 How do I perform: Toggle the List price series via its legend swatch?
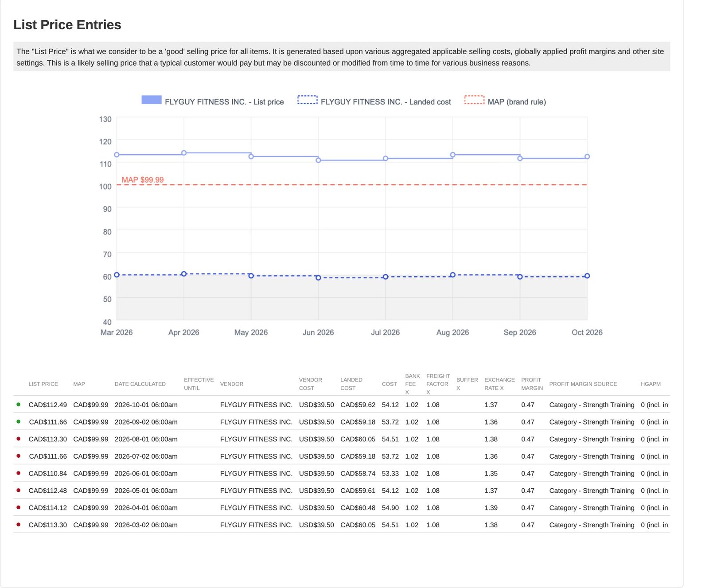(x=152, y=100)
